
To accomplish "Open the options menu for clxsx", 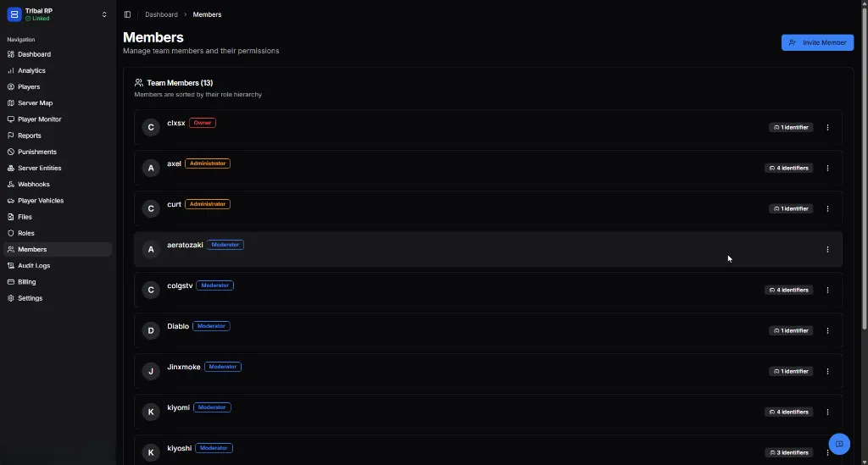I will click(x=827, y=127).
